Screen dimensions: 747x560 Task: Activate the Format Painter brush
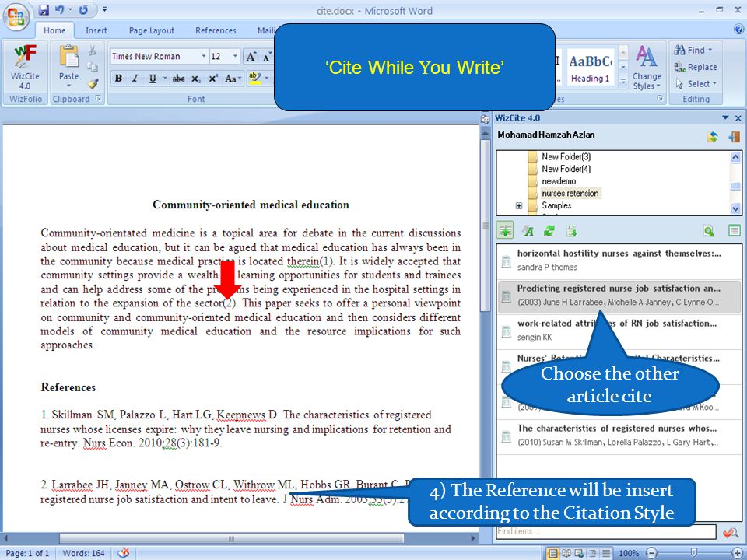pyautogui.click(x=93, y=83)
